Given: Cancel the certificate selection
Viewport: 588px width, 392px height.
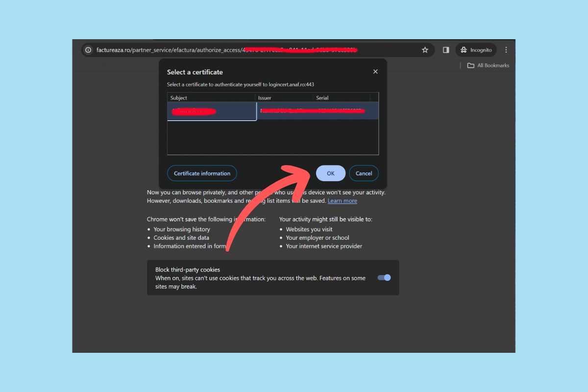Looking at the screenshot, I should click(x=364, y=173).
